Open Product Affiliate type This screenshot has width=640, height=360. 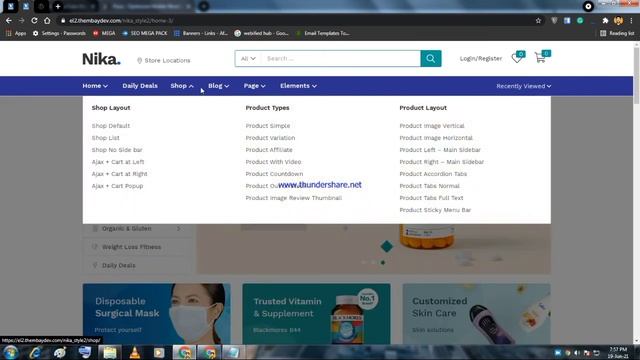pos(269,150)
